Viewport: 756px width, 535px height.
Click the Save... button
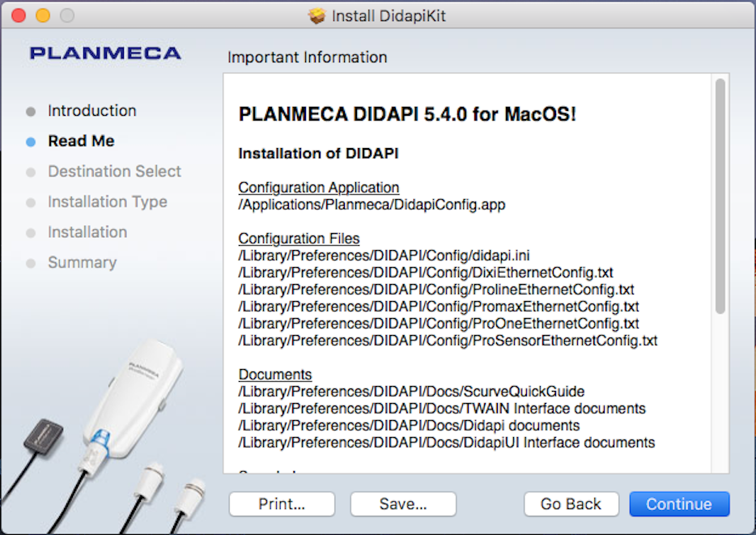(403, 504)
